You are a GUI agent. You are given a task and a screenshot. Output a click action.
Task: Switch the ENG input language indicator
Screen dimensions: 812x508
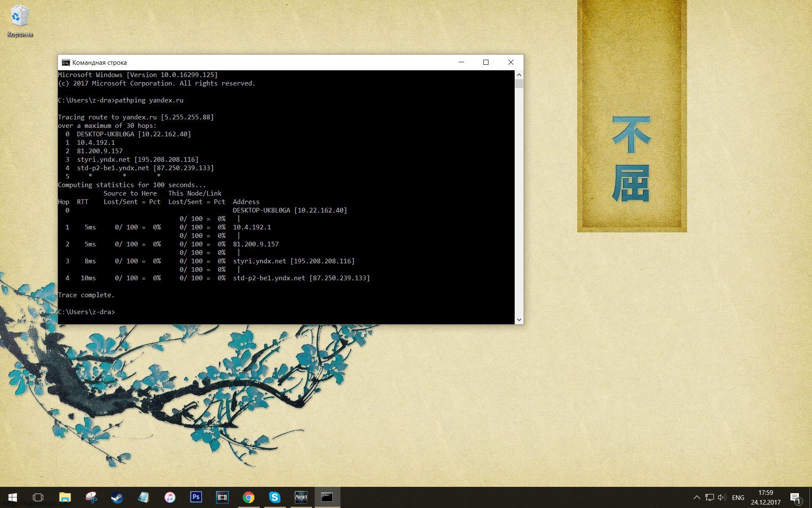coord(738,497)
